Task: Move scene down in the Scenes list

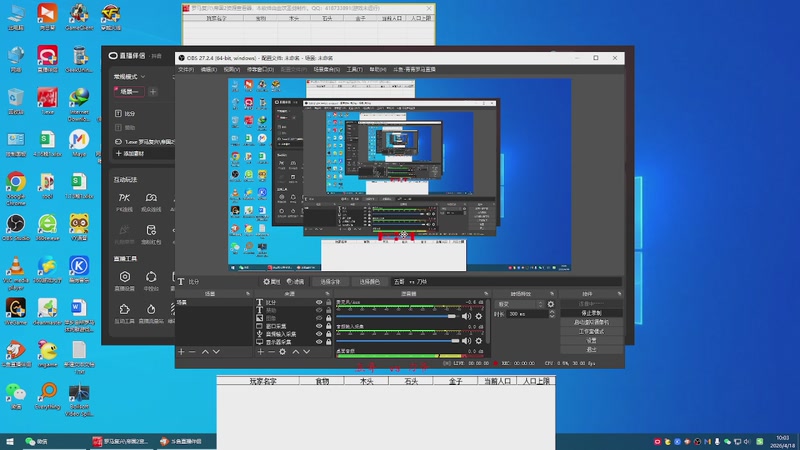Action: click(x=216, y=352)
